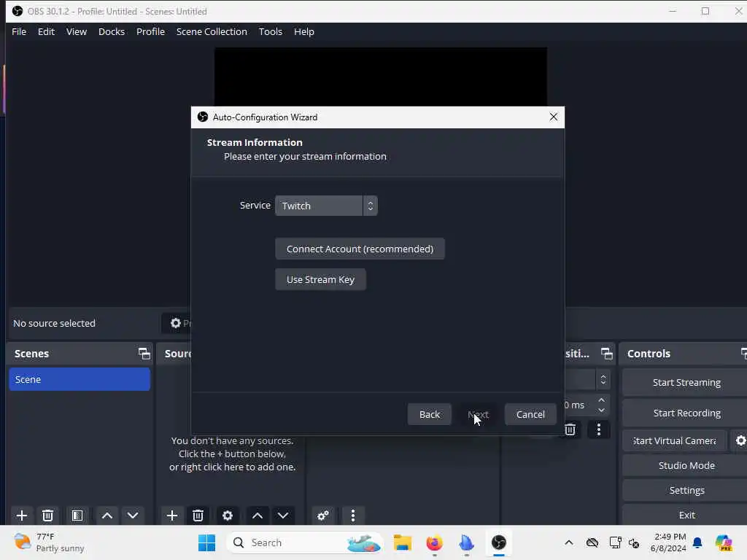Show hidden system tray icons
Screen dimensions: 747x560
[x=568, y=542]
